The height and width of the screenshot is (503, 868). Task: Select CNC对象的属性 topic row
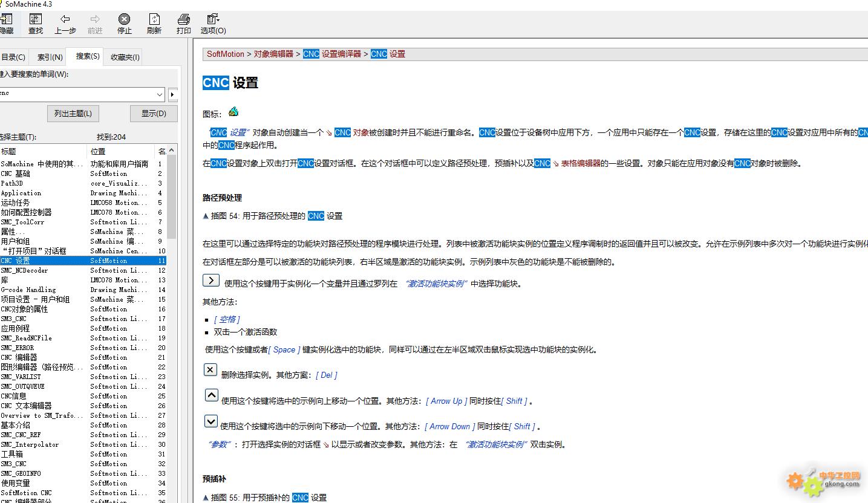coord(83,309)
